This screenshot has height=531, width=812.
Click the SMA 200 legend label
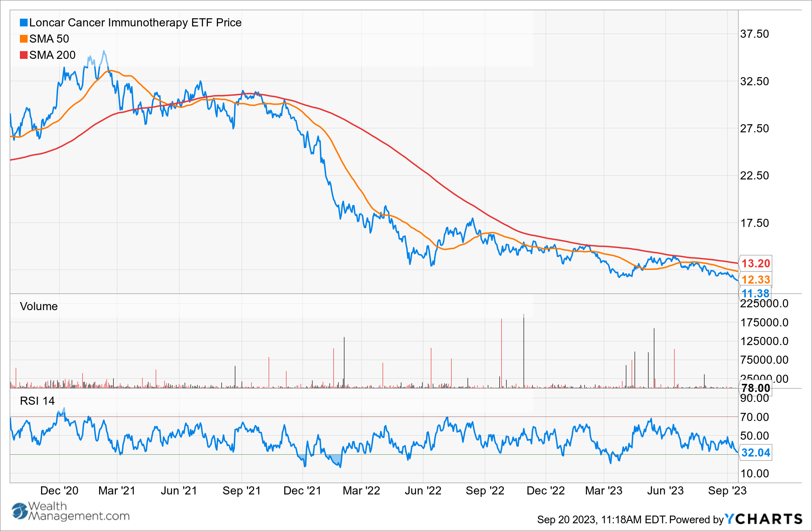coord(52,55)
